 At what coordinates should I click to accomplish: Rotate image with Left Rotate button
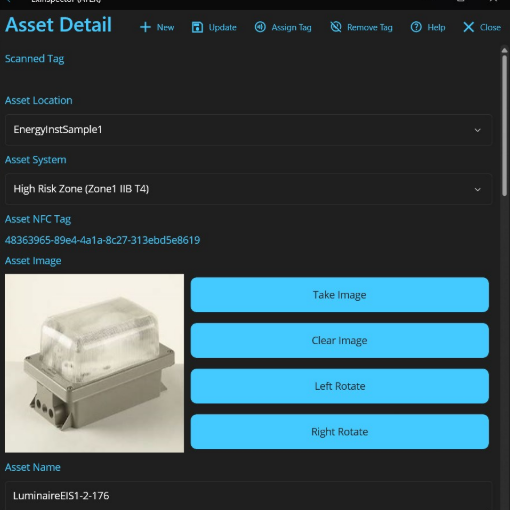[340, 386]
